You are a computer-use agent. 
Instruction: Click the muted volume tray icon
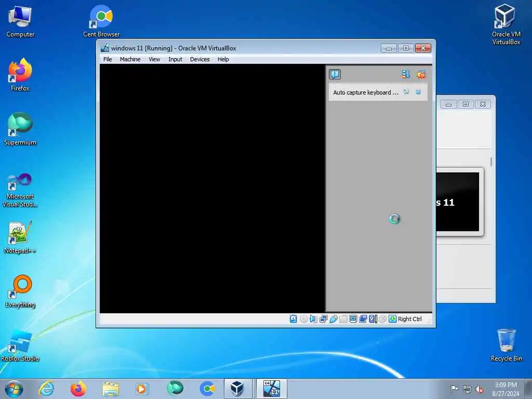tap(480, 389)
